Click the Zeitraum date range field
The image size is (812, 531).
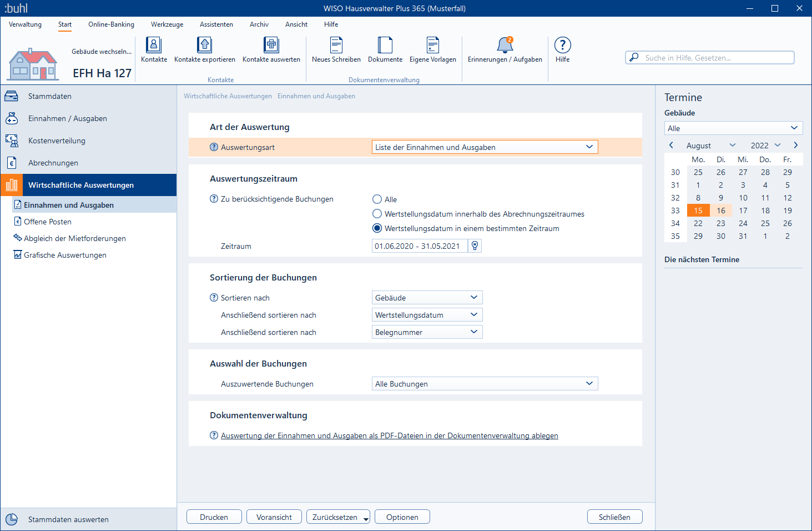tap(420, 246)
